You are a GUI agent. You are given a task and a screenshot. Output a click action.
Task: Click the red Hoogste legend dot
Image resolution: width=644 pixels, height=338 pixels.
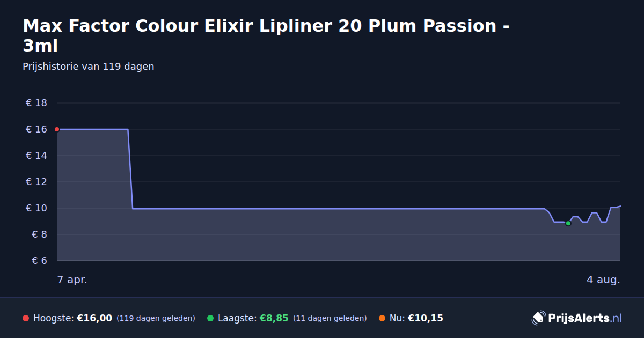tap(26, 318)
